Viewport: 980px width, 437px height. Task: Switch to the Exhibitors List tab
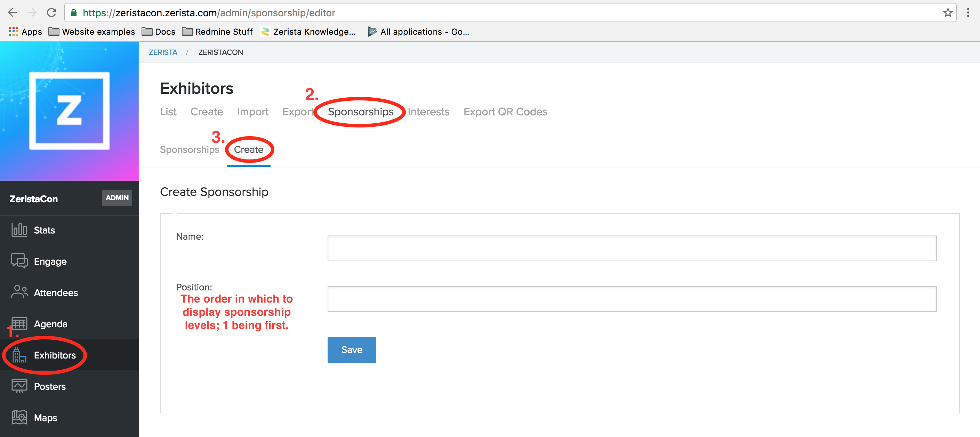(168, 112)
